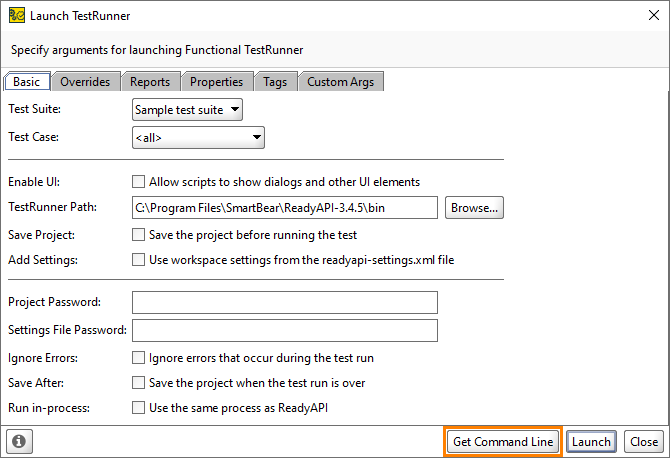Open the Test Suite dropdown
This screenshot has height=458, width=670.
pyautogui.click(x=187, y=110)
